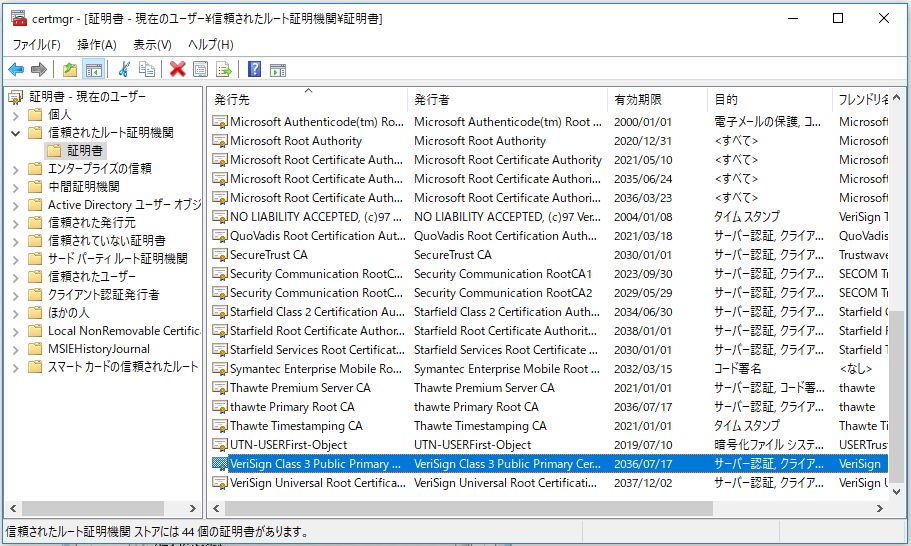Expand the 中間証明機関 node
This screenshot has height=546, width=911.
tap(16, 187)
